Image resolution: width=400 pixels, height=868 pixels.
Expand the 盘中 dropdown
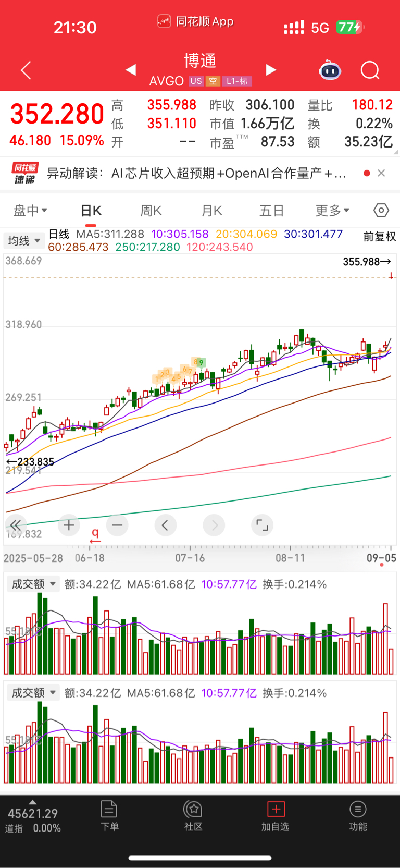(x=30, y=211)
